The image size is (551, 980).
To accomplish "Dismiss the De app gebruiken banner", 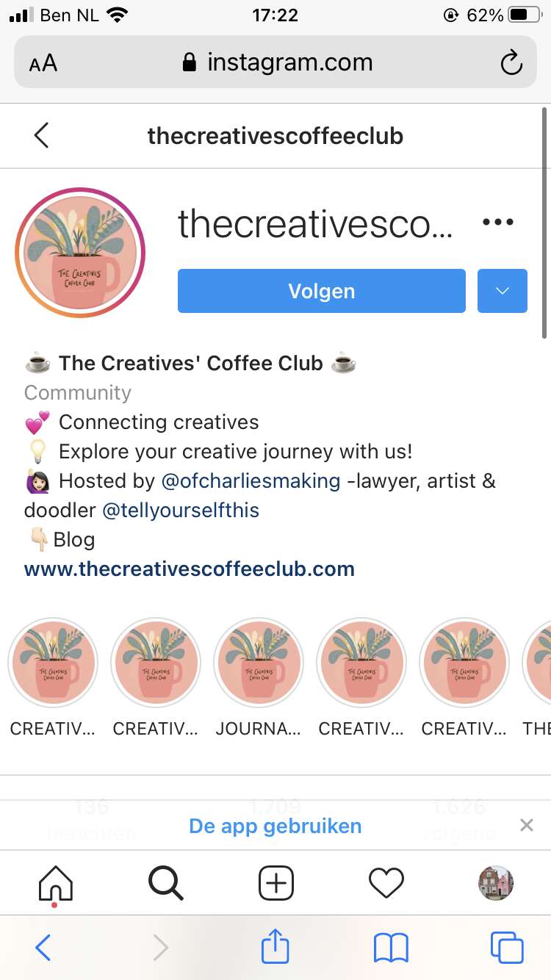I will 526,825.
